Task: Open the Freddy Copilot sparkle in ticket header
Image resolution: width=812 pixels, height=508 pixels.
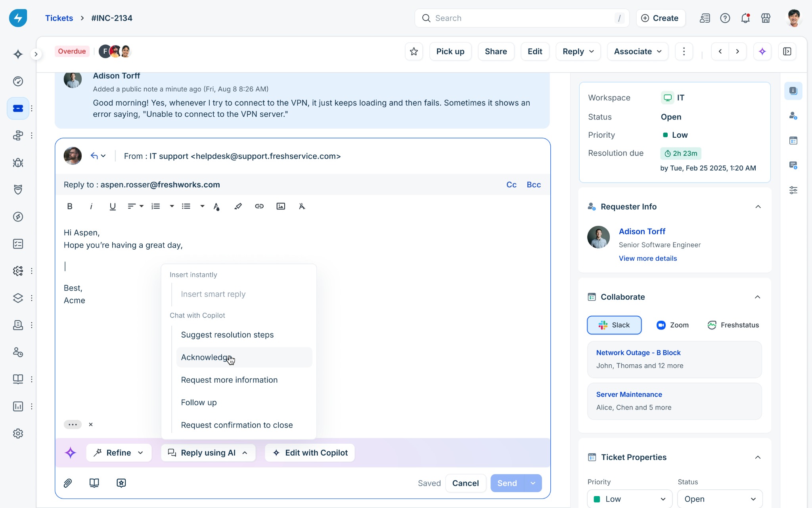Action: (x=762, y=52)
